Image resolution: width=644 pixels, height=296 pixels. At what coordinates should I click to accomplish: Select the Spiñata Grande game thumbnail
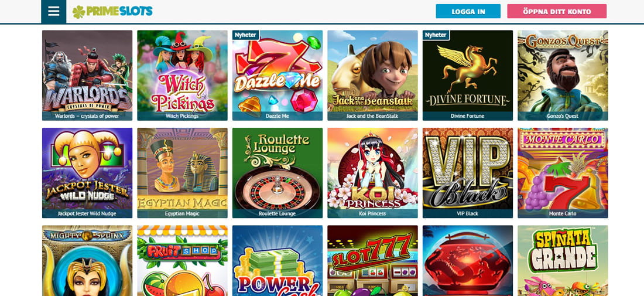pyautogui.click(x=563, y=261)
